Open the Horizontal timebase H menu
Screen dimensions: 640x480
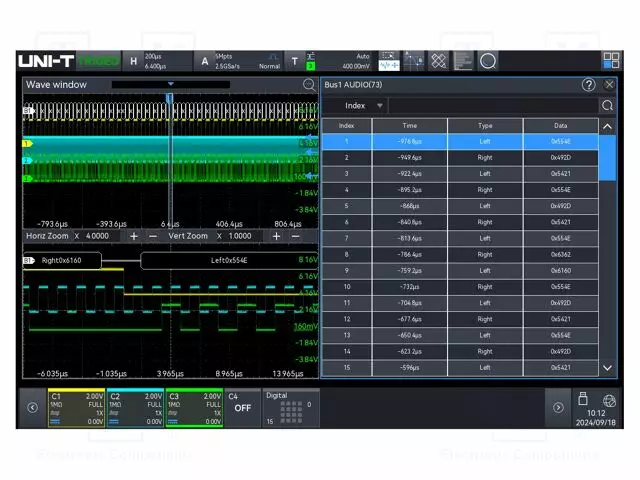pos(134,61)
